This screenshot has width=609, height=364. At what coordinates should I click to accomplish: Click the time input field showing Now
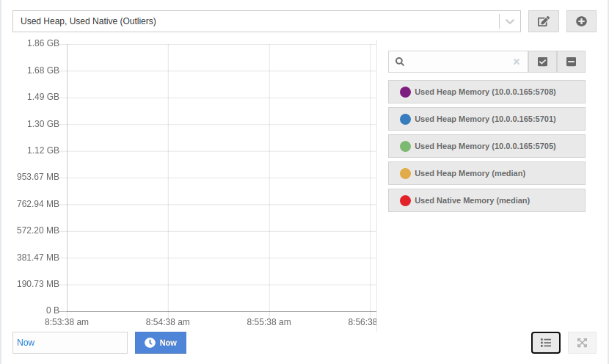point(70,343)
